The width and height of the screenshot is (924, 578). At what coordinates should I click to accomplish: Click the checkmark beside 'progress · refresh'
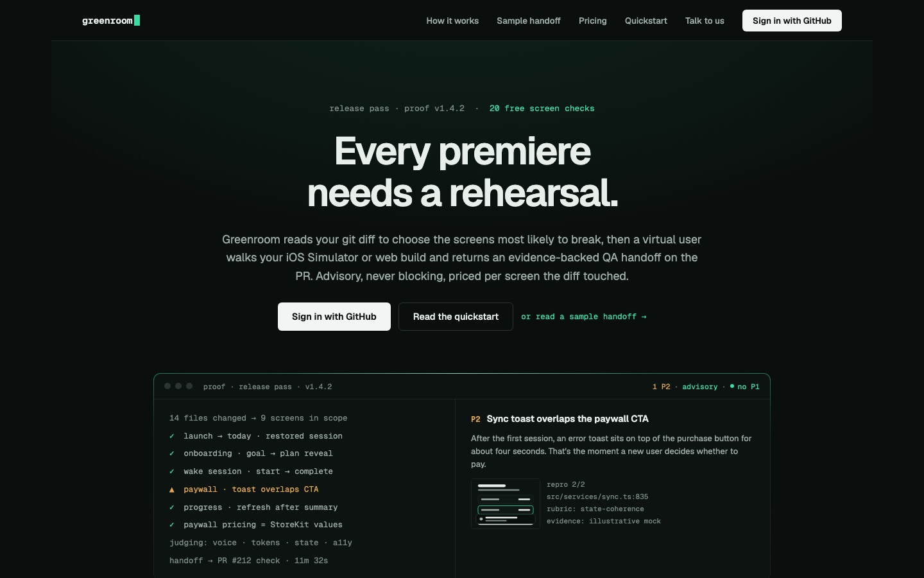click(x=172, y=507)
